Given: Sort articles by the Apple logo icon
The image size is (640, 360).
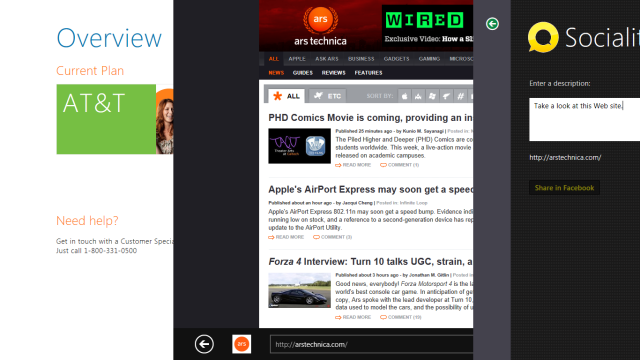Looking at the screenshot, I should coord(404,96).
